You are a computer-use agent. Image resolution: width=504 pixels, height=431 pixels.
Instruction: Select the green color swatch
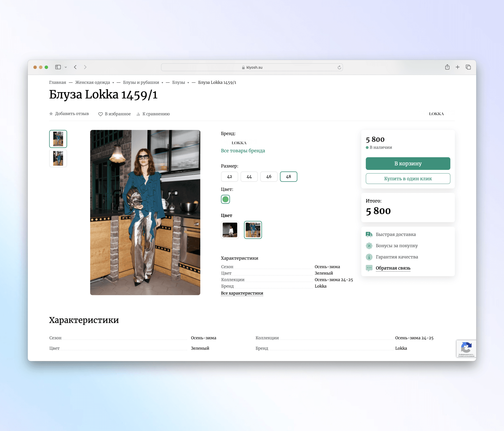(x=225, y=199)
